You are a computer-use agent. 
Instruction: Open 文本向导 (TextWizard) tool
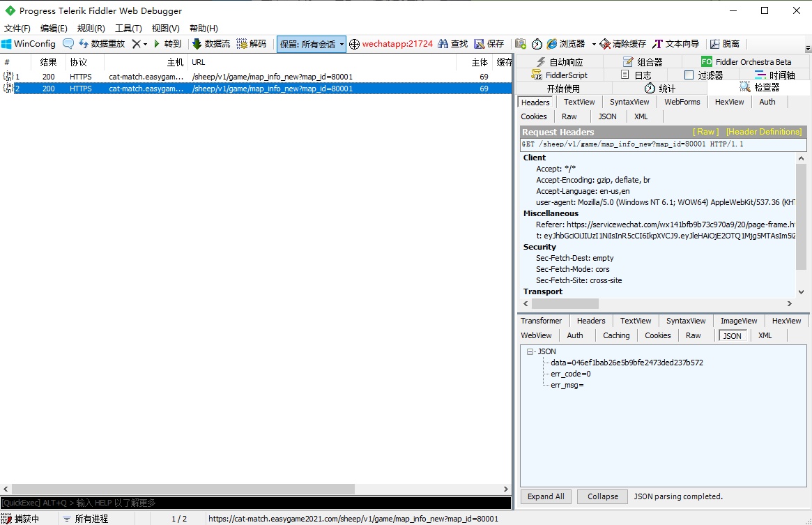pyautogui.click(x=676, y=44)
